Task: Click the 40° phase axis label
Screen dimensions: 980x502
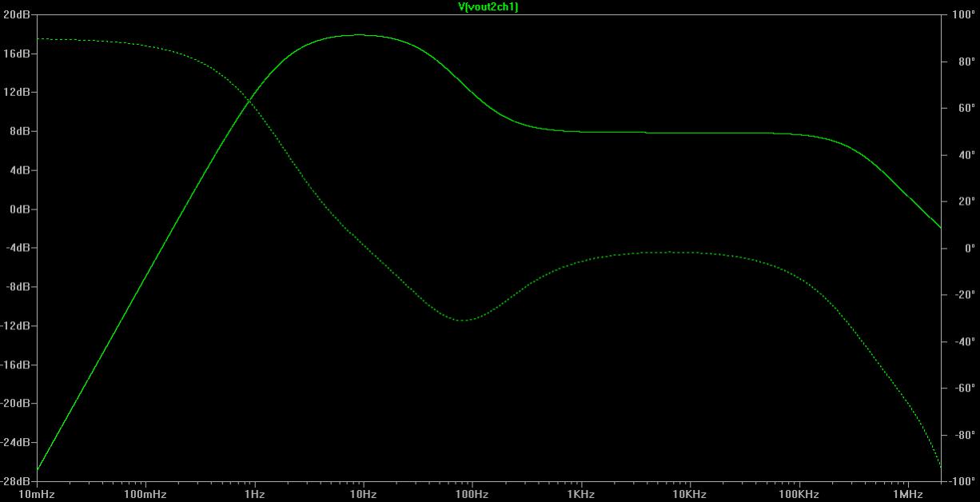Action: click(966, 155)
